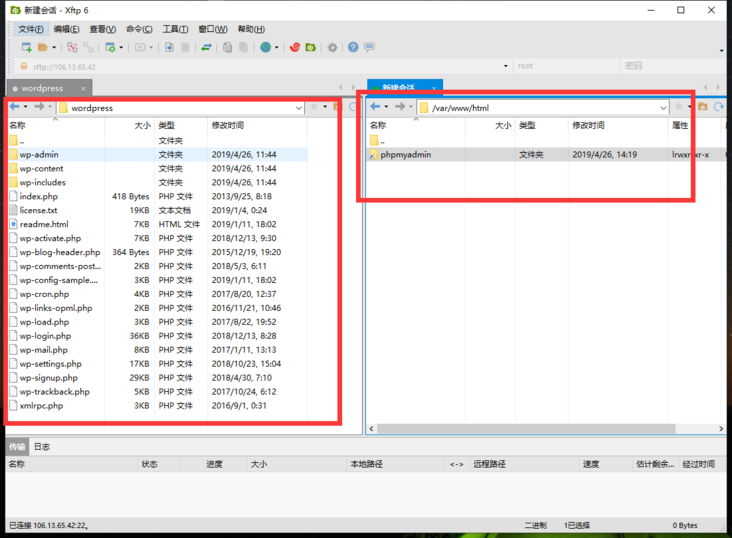Go back in the remote /var/www/html pane
732x538 pixels.
[375, 106]
